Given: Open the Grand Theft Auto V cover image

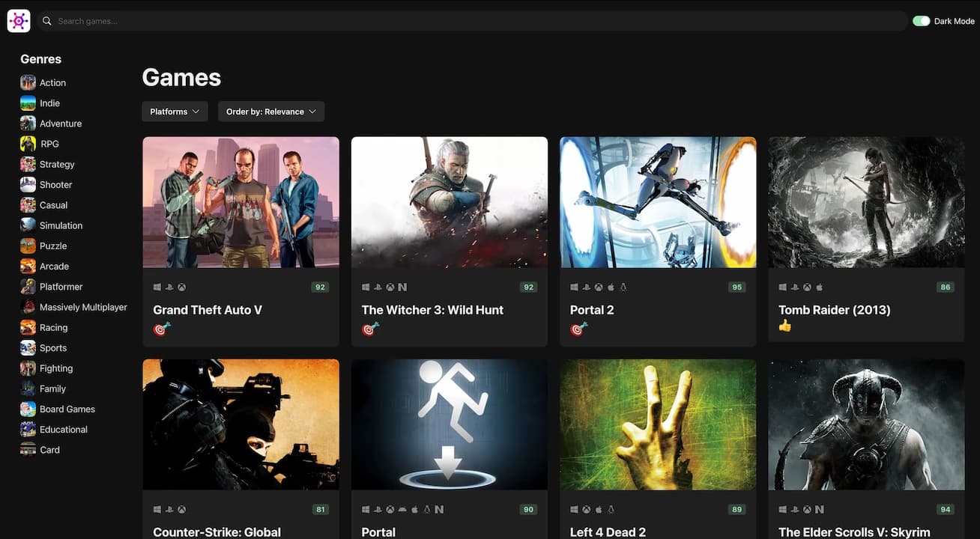Looking at the screenshot, I should click(x=241, y=202).
